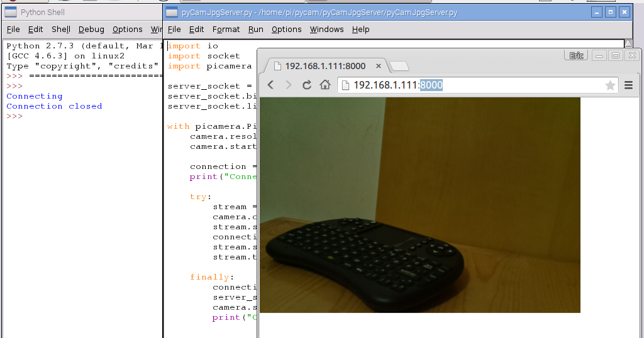Screen dimensions: 644x338
Task: Click the pyCamJpgServer.py editor window icon
Action: click(x=171, y=13)
